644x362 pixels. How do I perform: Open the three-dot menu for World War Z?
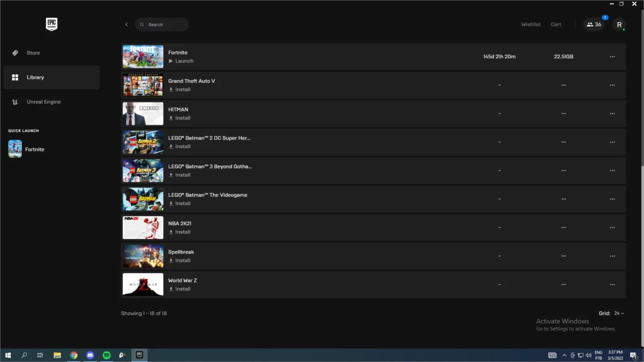612,284
